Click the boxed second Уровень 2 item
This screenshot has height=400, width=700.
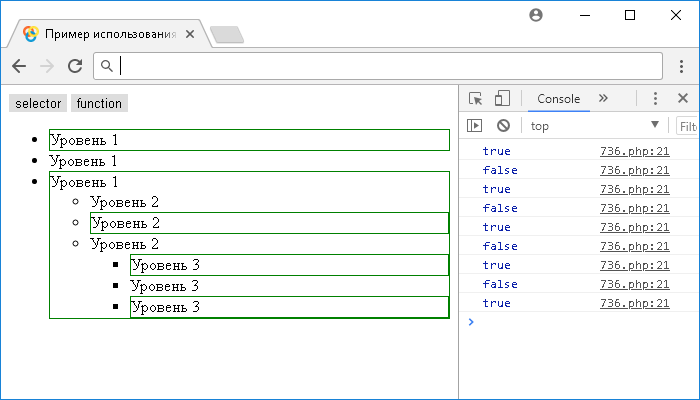pos(269,223)
